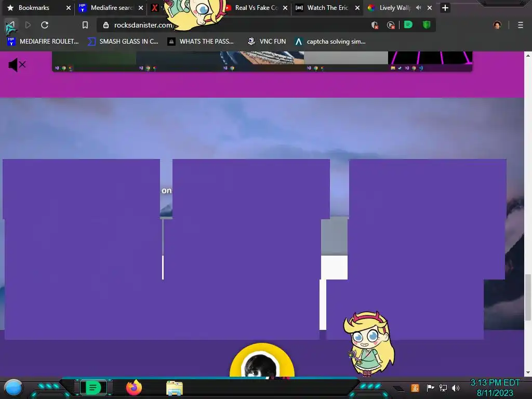Open the network tray icon

coord(443,388)
